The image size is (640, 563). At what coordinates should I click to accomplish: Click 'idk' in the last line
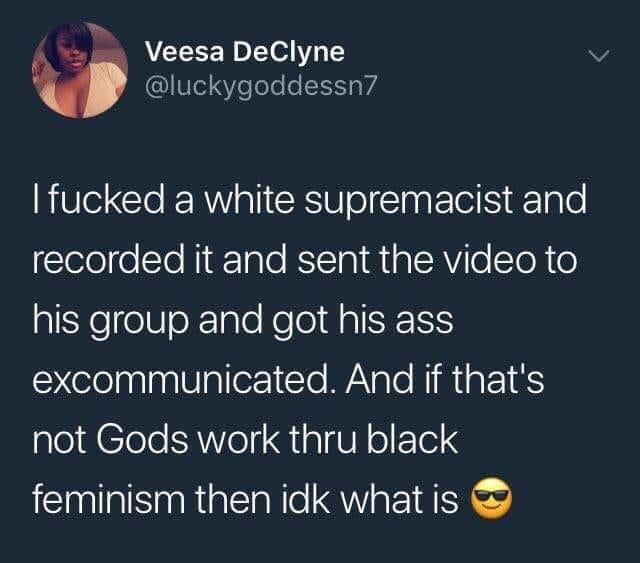coord(305,498)
